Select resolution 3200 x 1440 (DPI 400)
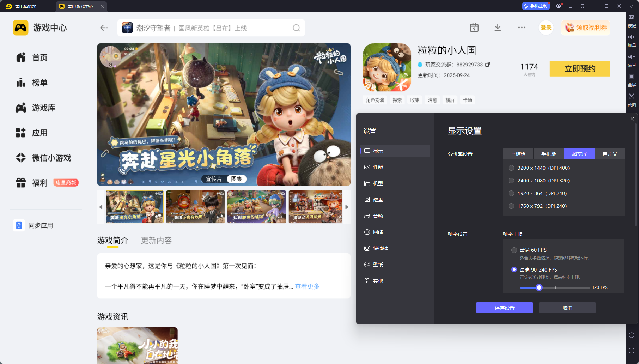Viewport: 639px width, 364px height. click(x=539, y=168)
